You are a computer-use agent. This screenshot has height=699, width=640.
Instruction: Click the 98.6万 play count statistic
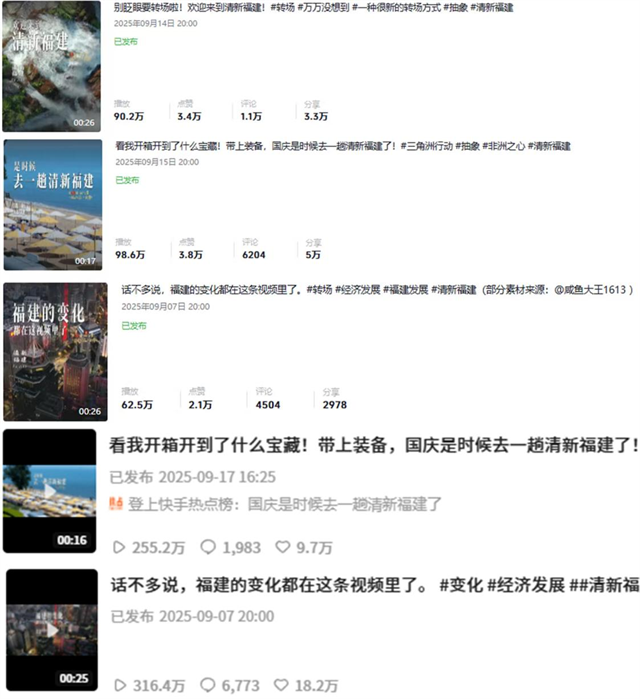click(130, 255)
